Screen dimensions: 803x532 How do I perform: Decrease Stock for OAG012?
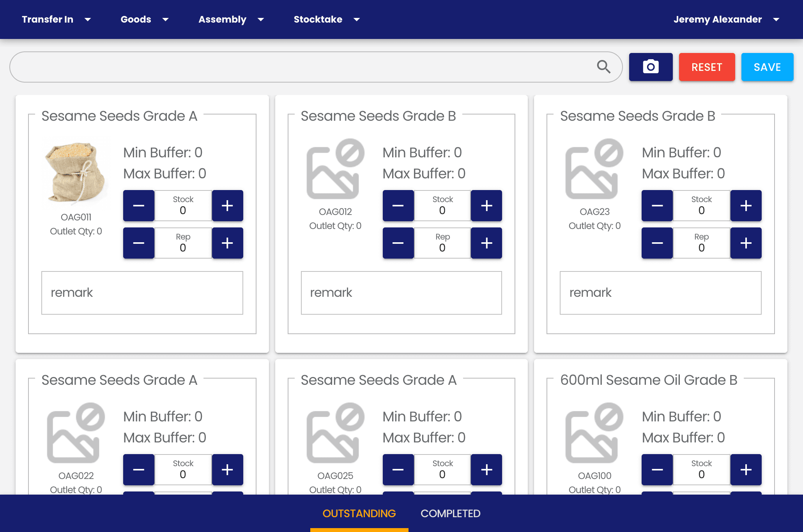click(398, 206)
